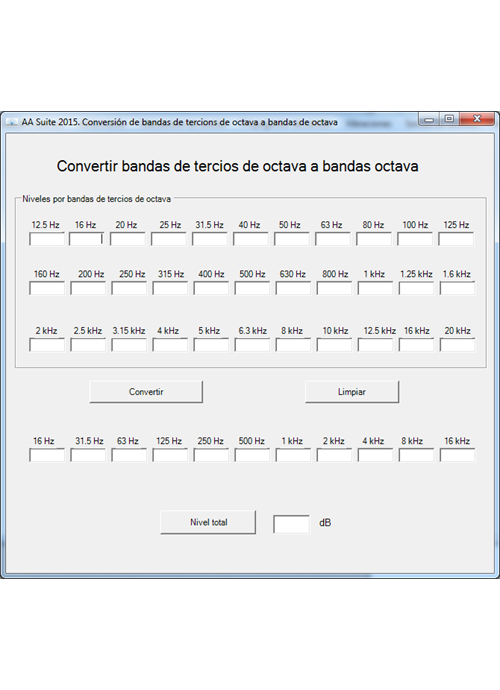Click the 16 Hz octave band result field

coord(47,455)
